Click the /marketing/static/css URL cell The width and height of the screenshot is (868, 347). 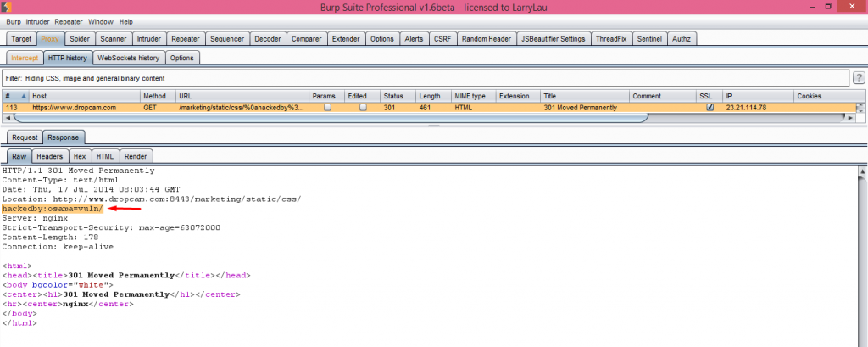(x=242, y=108)
